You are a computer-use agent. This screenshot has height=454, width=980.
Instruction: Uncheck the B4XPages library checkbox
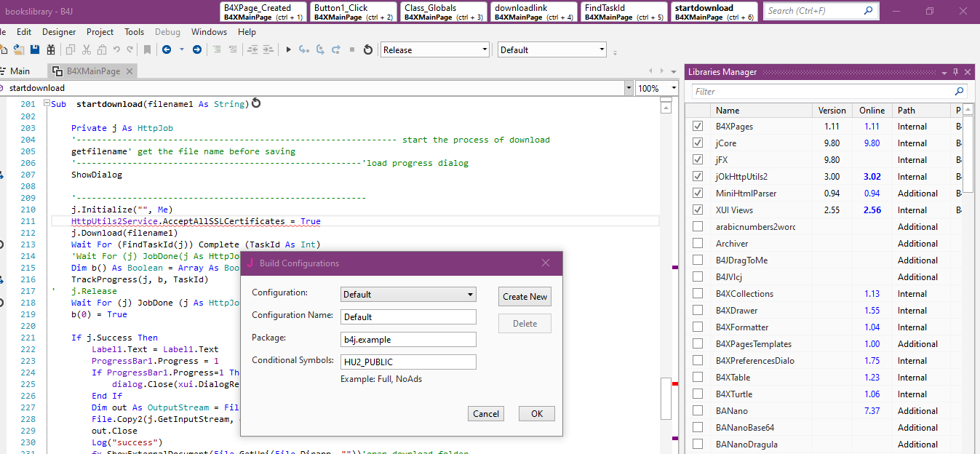[698, 126]
